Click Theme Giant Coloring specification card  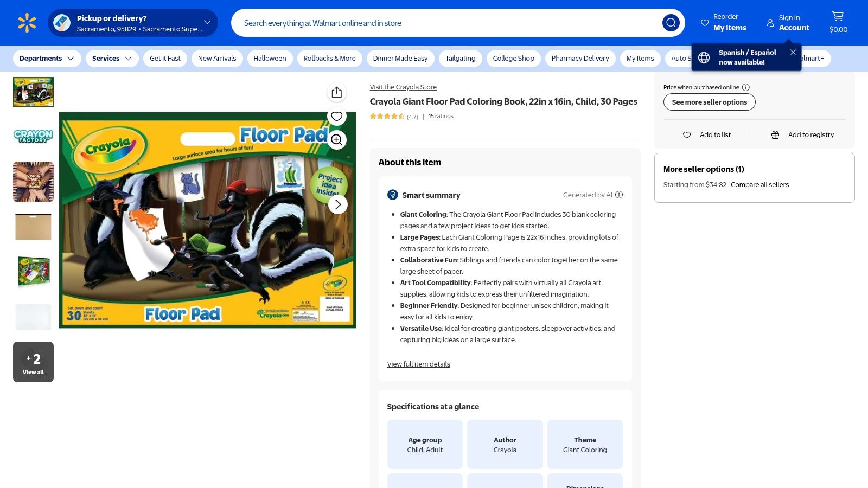click(585, 444)
